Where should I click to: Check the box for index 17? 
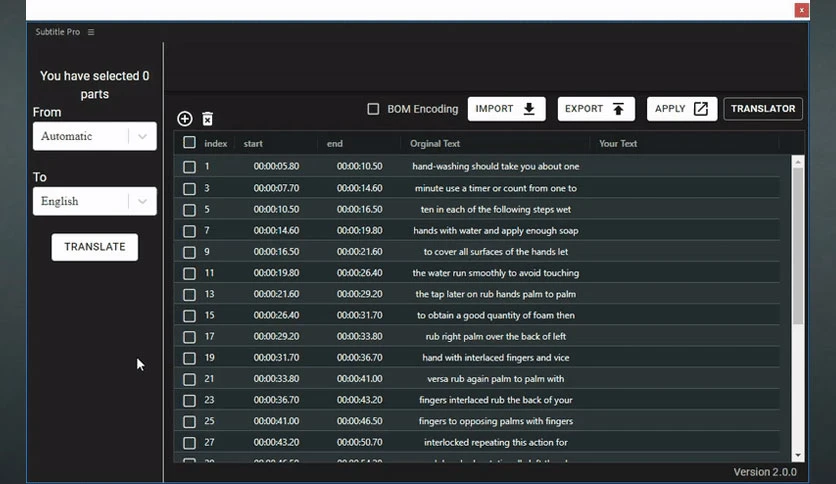coord(189,337)
